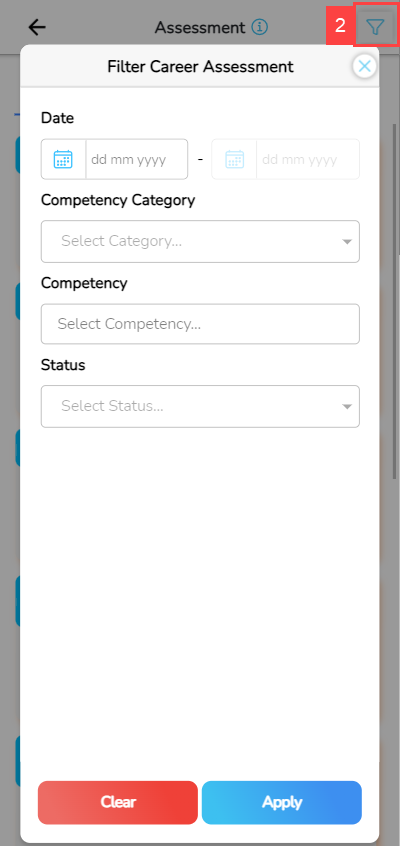This screenshot has height=846, width=400.
Task: Expand the Select Status dropdown
Action: (200, 406)
